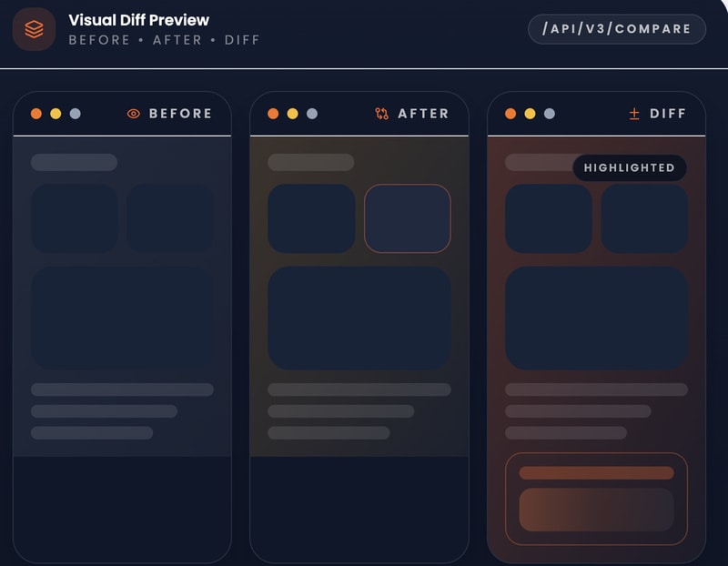This screenshot has height=566, width=728.
Task: Click the yellow dot in the AFTER panel
Action: pyautogui.click(x=292, y=114)
